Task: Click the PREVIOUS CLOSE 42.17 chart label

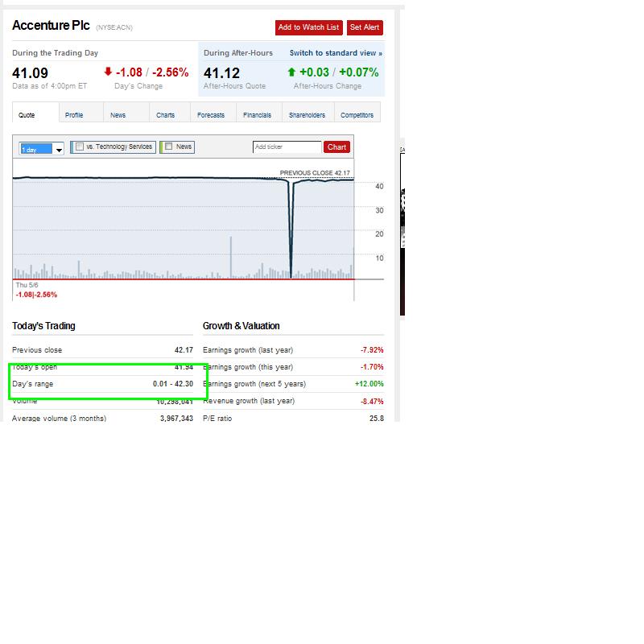Action: (315, 173)
